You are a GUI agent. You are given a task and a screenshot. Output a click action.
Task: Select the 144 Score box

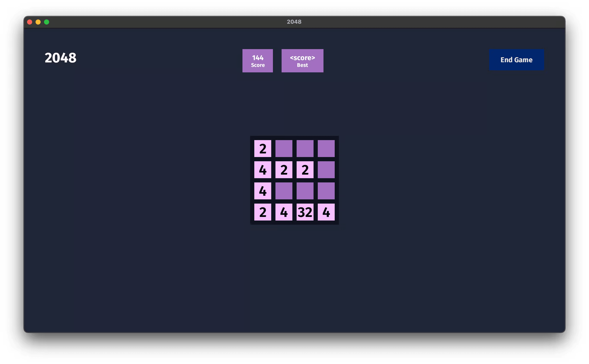point(257,61)
